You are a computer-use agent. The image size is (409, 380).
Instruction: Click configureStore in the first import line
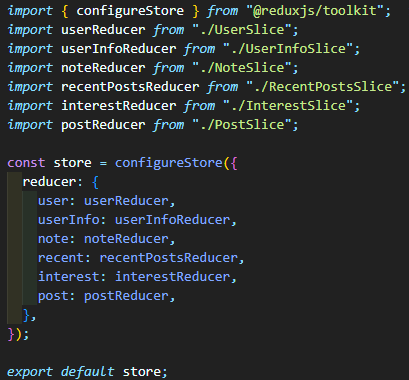pos(130,11)
